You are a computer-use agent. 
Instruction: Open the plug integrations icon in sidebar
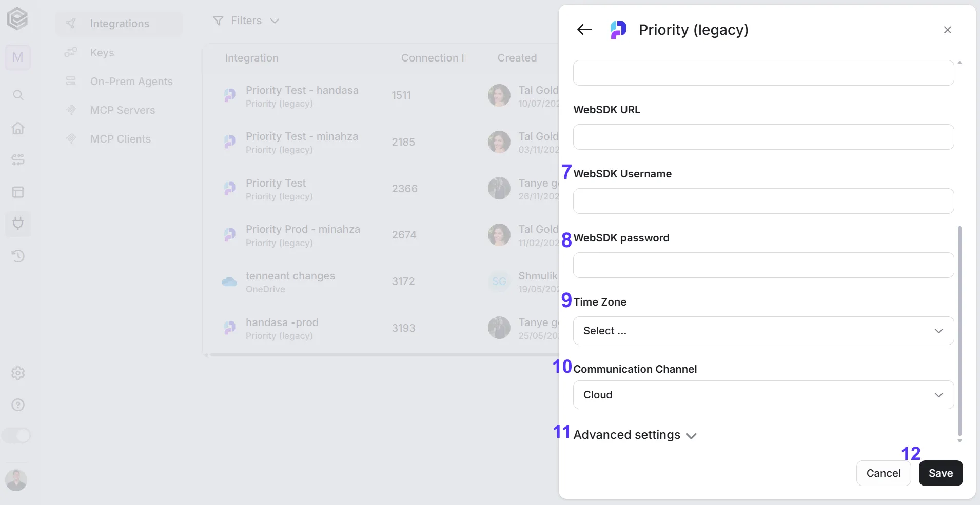(18, 224)
